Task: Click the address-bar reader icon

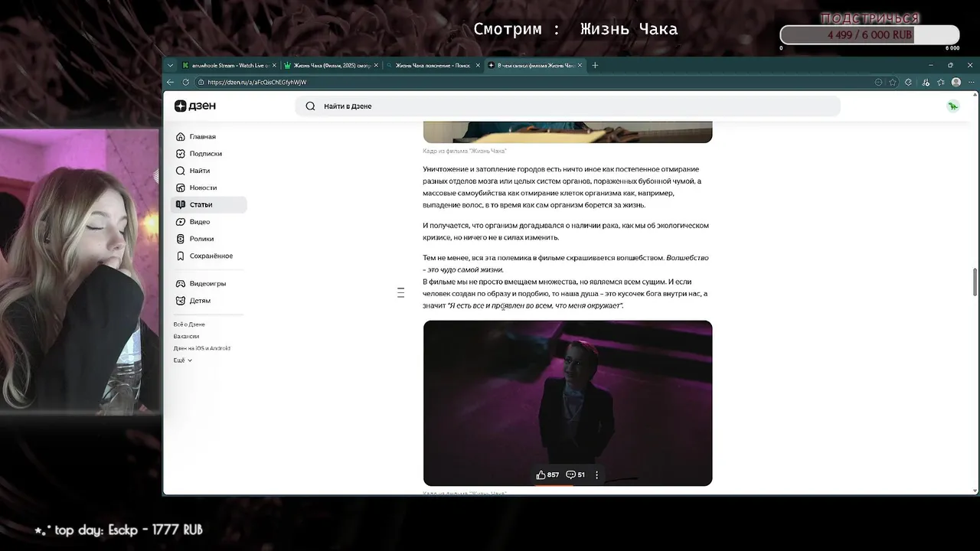Action: tap(878, 82)
